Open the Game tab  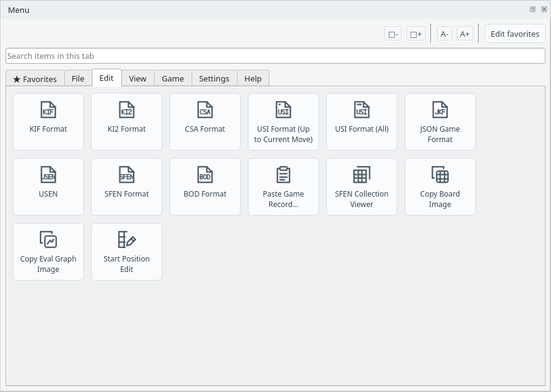(173, 78)
